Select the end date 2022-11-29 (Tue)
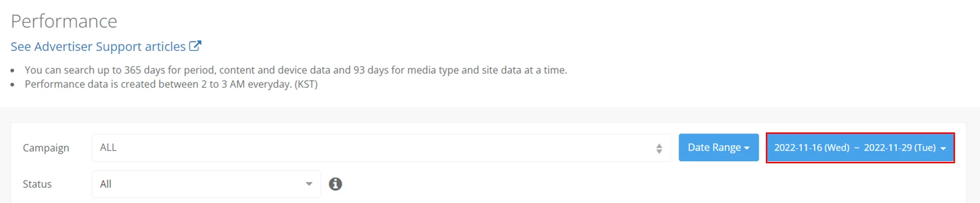Screen dimensions: 980x203 pos(900,148)
